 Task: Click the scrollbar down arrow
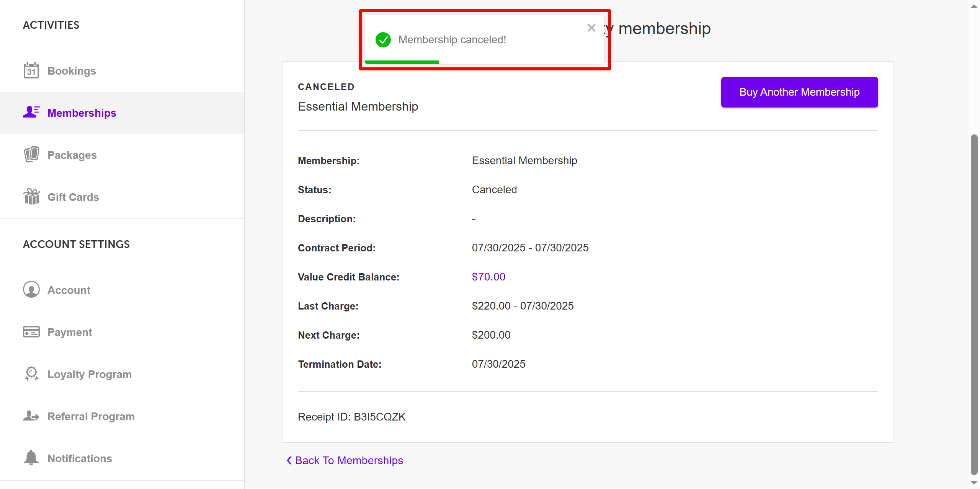coord(974,483)
